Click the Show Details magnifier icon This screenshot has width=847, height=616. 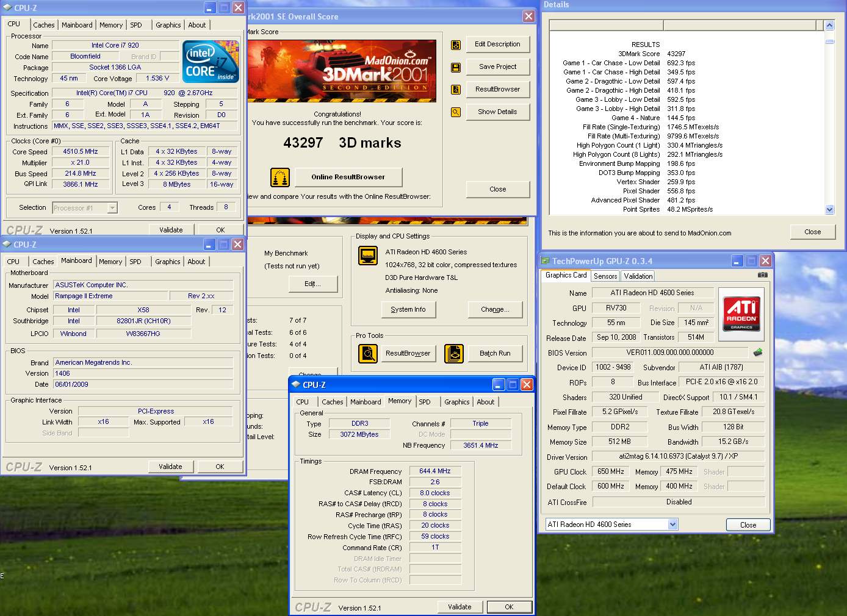pos(456,112)
